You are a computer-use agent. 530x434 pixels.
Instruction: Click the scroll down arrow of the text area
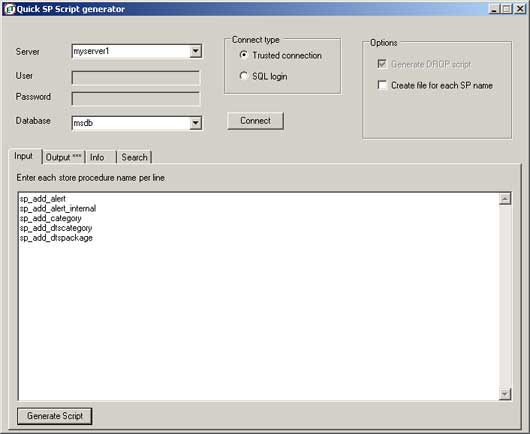point(505,394)
